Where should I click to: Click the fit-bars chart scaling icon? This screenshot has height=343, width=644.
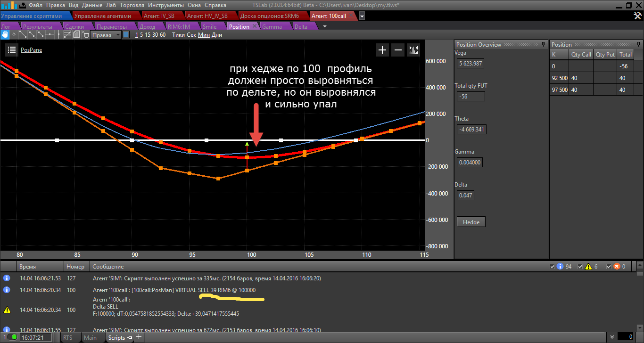[413, 50]
